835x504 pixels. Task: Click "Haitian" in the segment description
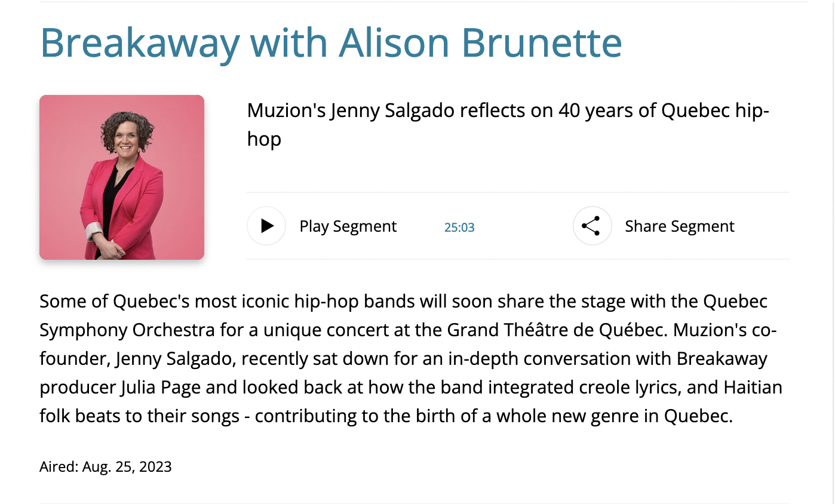coord(753,388)
